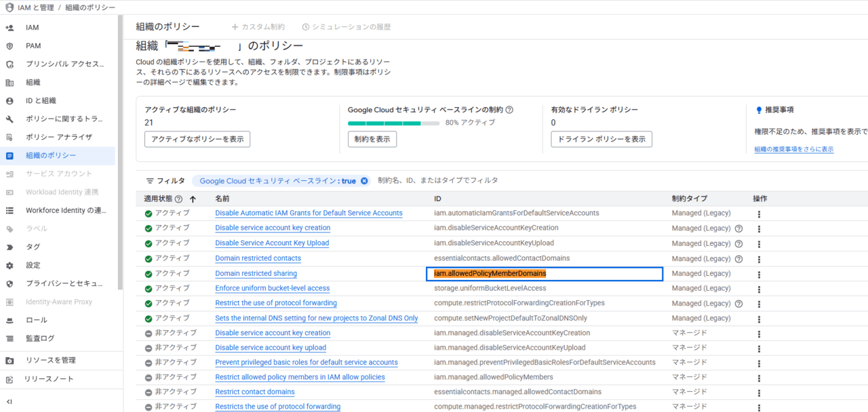Screen dimensions: 868x412
Task: Open Enforce uniform bucket-level access policy
Action: [x=273, y=288]
